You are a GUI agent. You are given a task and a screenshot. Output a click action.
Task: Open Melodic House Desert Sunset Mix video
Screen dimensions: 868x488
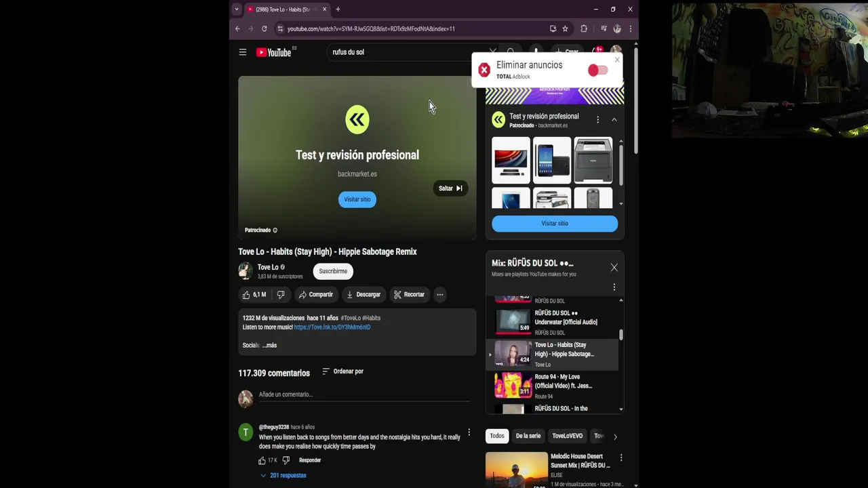[580, 461]
